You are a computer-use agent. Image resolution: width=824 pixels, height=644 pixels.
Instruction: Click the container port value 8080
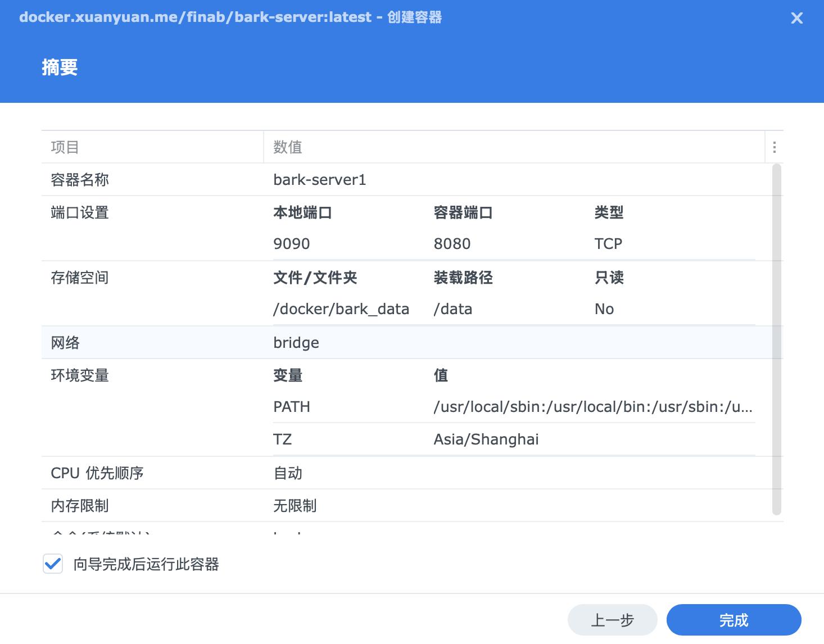(452, 244)
